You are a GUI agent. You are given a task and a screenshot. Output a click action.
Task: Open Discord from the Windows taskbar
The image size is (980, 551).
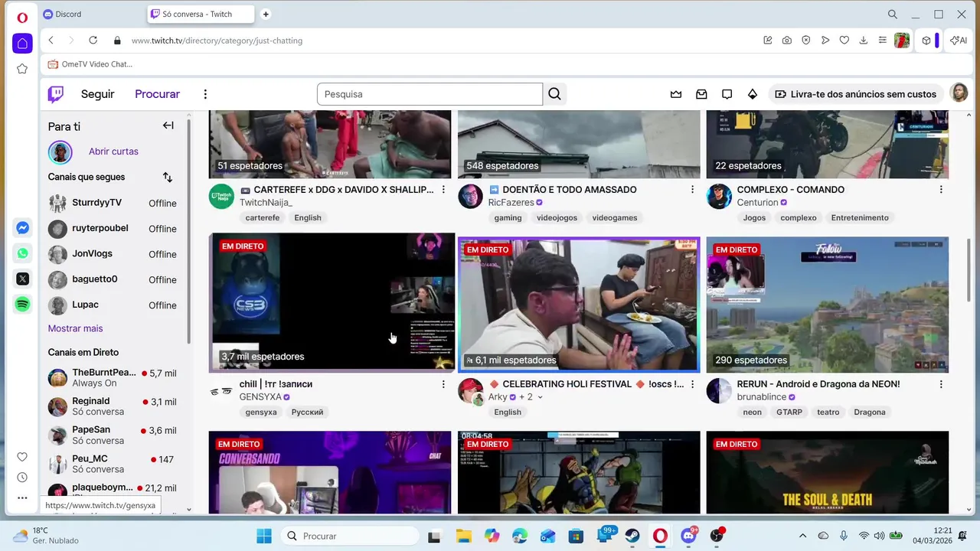click(x=688, y=536)
